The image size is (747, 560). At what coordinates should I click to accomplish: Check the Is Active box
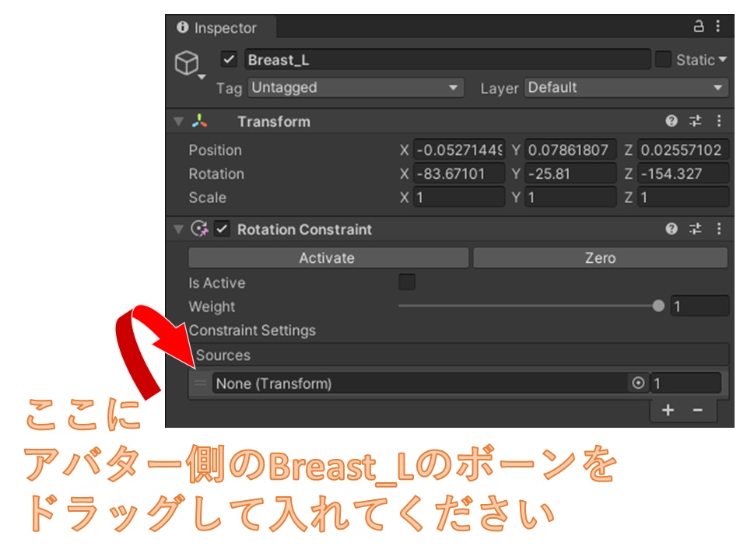pos(407,282)
